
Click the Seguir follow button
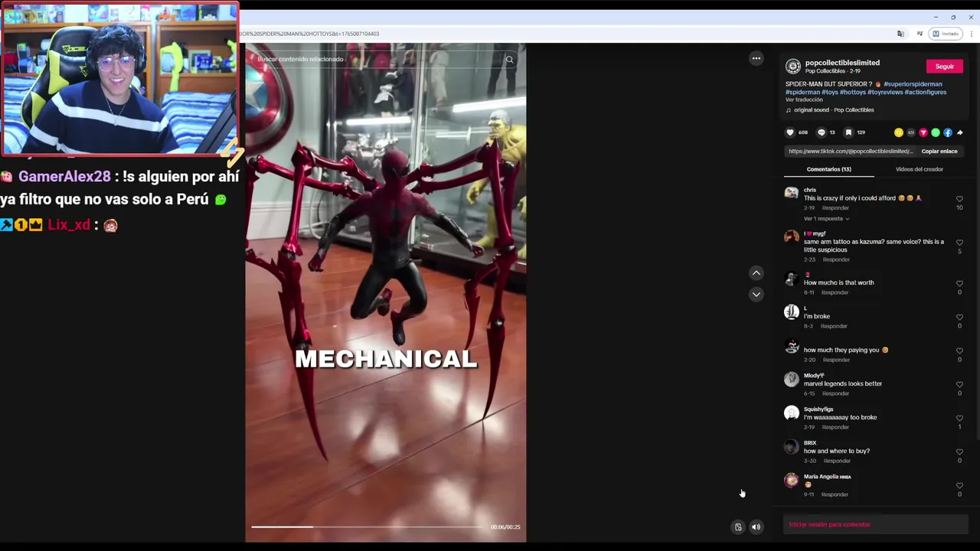[x=945, y=67]
